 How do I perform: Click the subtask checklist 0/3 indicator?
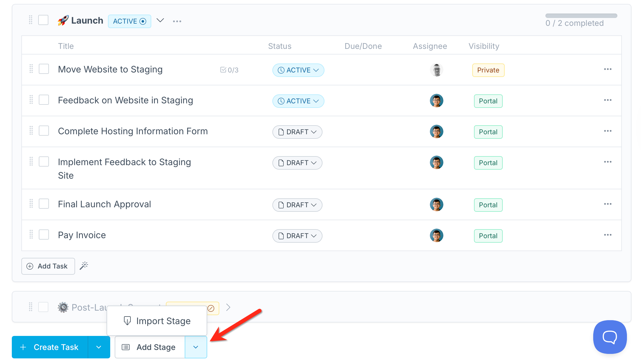coord(229,70)
